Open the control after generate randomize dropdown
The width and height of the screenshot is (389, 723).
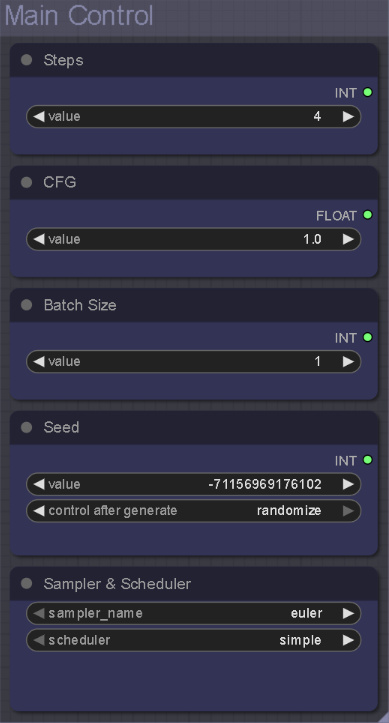(194, 511)
